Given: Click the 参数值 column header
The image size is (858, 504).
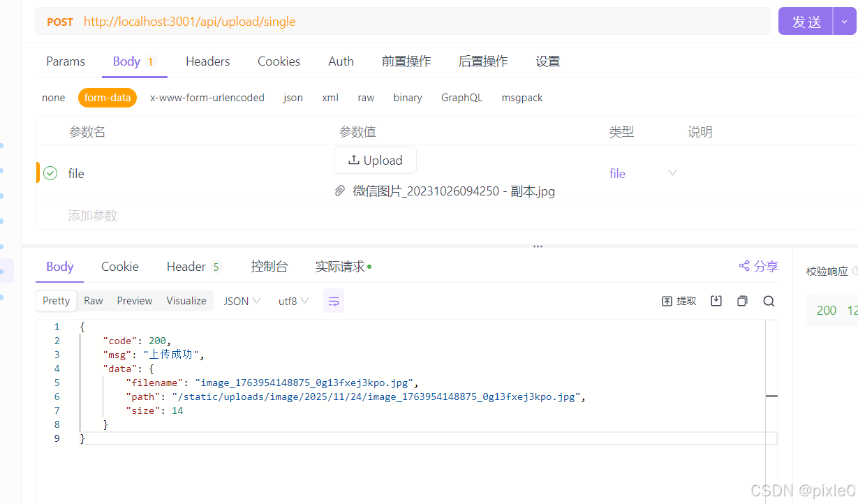Looking at the screenshot, I should pos(357,132).
